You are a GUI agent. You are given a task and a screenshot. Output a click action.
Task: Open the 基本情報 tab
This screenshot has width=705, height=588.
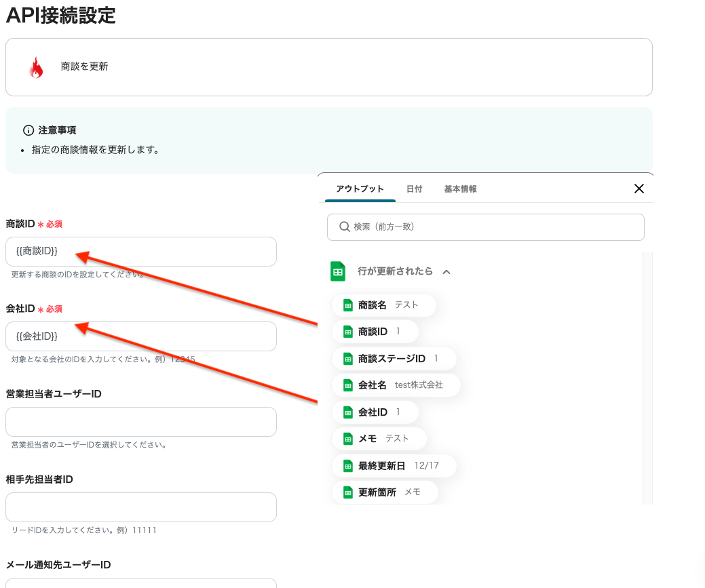[460, 189]
